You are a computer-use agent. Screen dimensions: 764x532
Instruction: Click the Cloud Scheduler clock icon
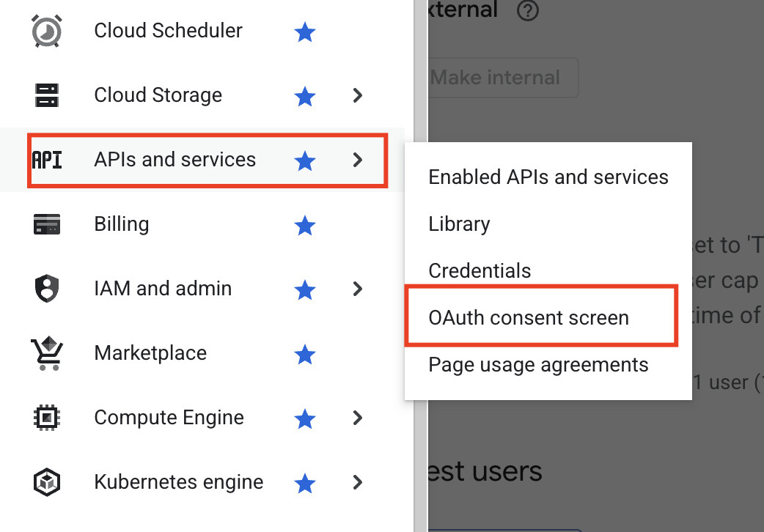(x=47, y=31)
